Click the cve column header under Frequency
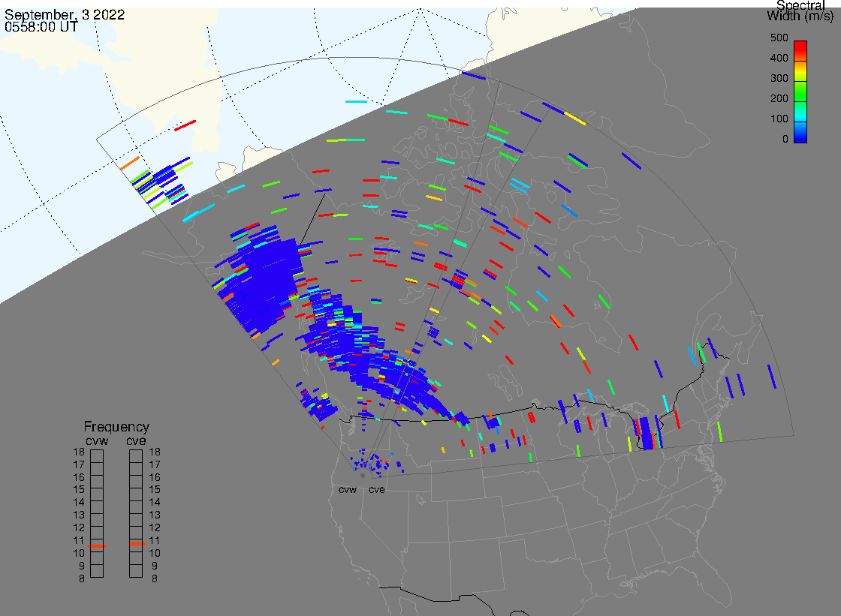This screenshot has height=616, width=841. click(x=136, y=440)
